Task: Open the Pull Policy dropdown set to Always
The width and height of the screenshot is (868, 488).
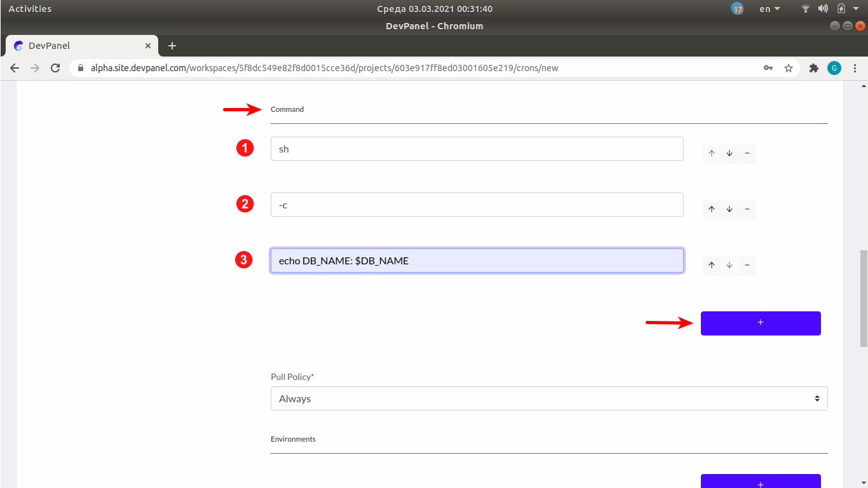Action: 549,398
